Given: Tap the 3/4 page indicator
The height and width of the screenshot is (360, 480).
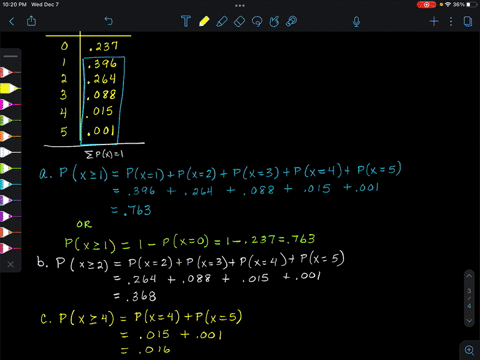Looking at the screenshot, I should click(x=469, y=298).
